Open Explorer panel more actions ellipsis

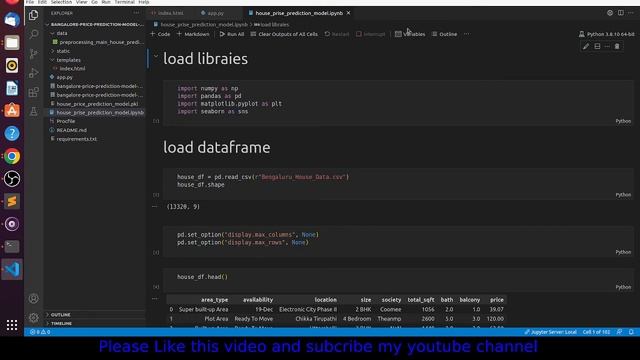[136, 13]
